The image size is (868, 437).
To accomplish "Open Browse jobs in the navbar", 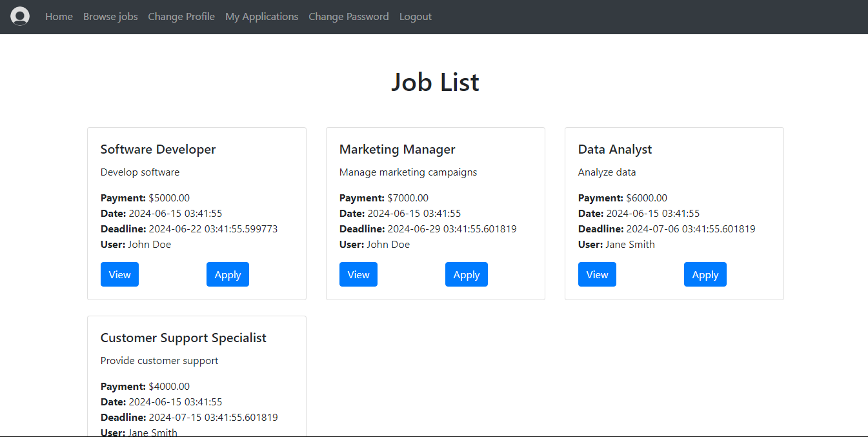I will [x=110, y=17].
